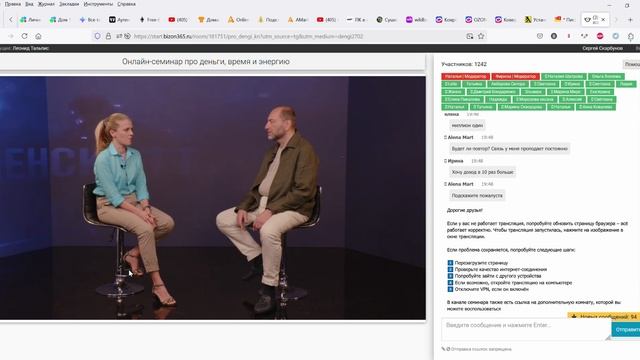Switch to the AMar tab
Screen dimensions: 640x360
[298, 20]
